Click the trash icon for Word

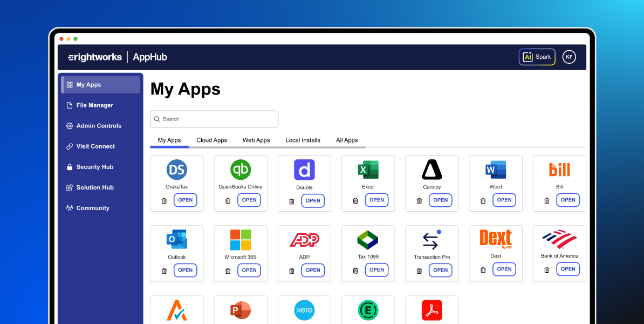[x=483, y=201]
